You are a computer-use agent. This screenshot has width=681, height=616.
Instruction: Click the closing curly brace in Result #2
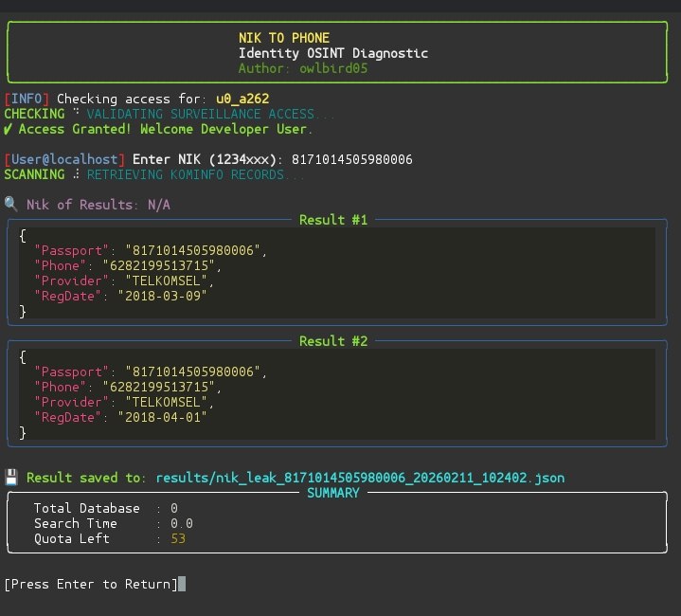pos(23,433)
